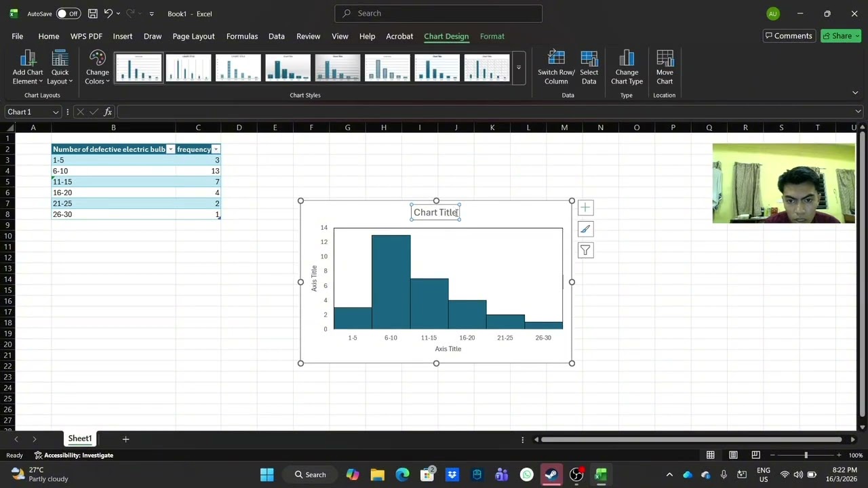Click the horizontal Axis Title
The height and width of the screenshot is (488, 868).
[x=448, y=348]
